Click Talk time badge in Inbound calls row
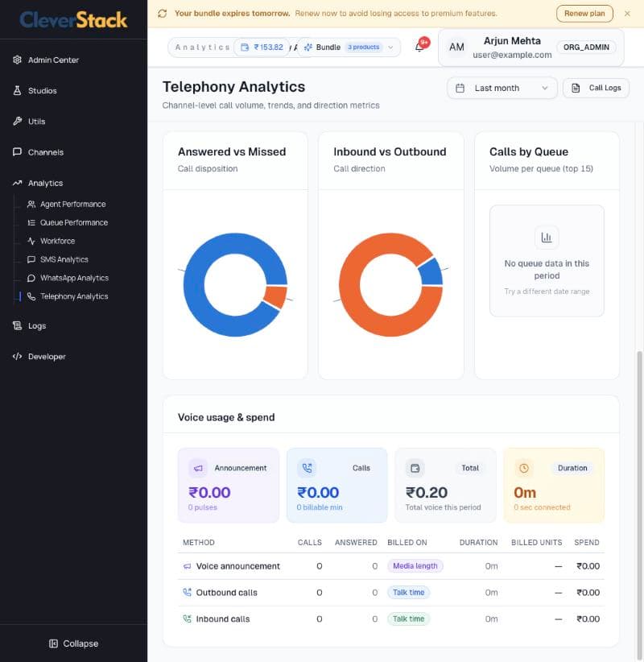Viewport: 644px width, 662px height. (408, 619)
